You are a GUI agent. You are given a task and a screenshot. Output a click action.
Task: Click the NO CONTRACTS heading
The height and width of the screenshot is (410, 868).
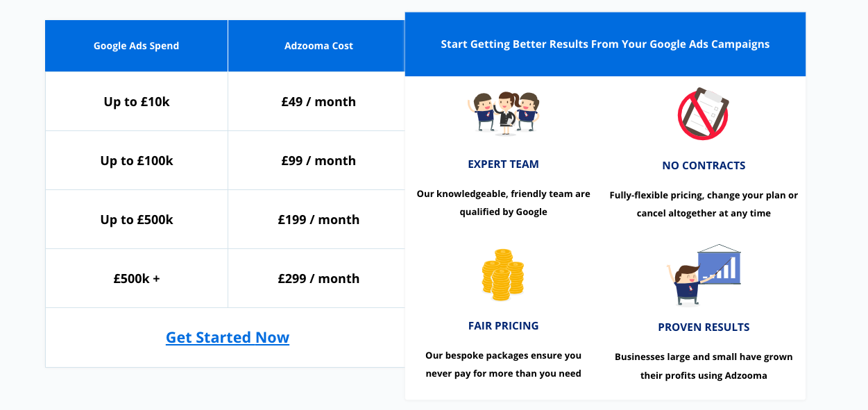coord(704,166)
